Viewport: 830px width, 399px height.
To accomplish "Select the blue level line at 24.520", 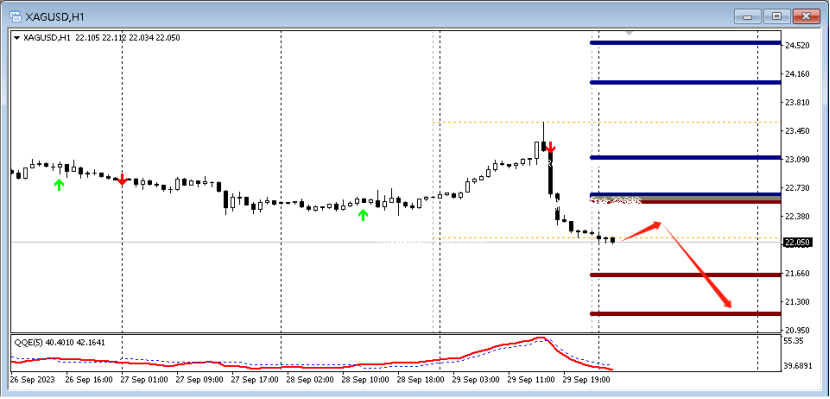I will click(685, 43).
